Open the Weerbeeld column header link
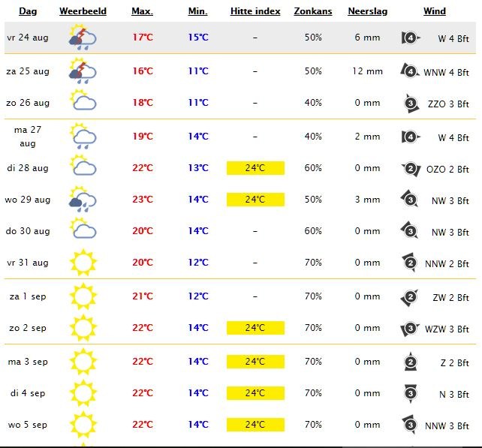The height and width of the screenshot is (448, 482). coord(83,11)
